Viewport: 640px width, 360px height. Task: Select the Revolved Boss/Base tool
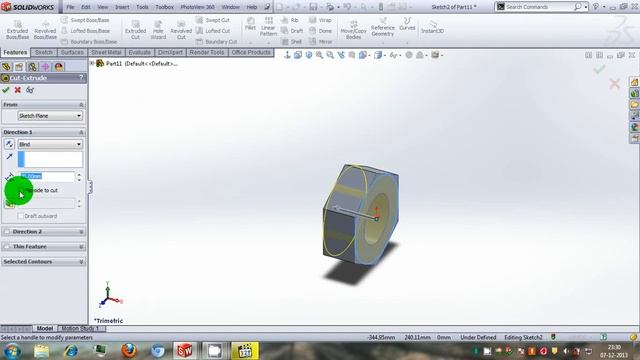pyautogui.click(x=45, y=30)
